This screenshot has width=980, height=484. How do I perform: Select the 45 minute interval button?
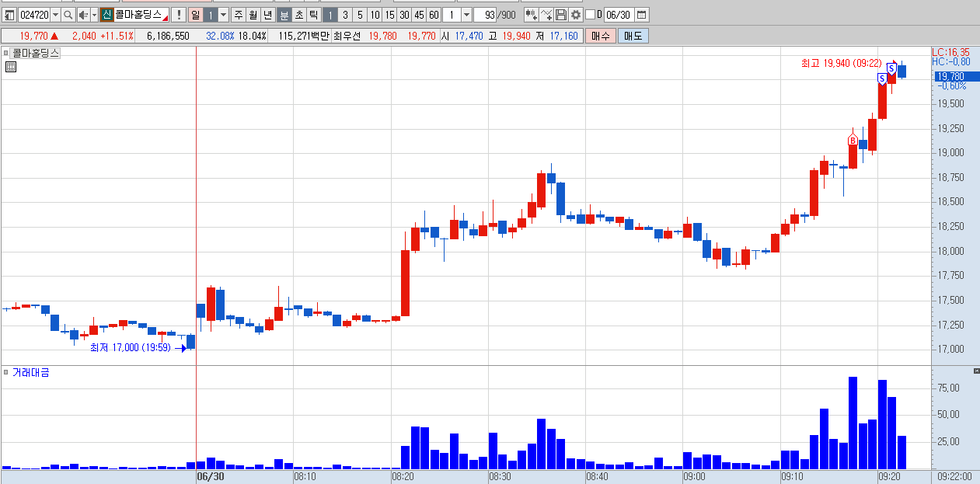419,15
